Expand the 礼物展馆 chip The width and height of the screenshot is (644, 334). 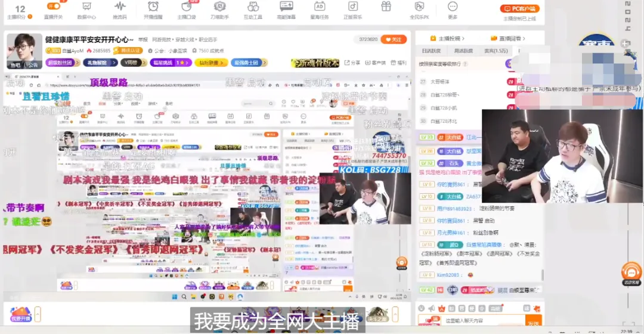pos(100,63)
